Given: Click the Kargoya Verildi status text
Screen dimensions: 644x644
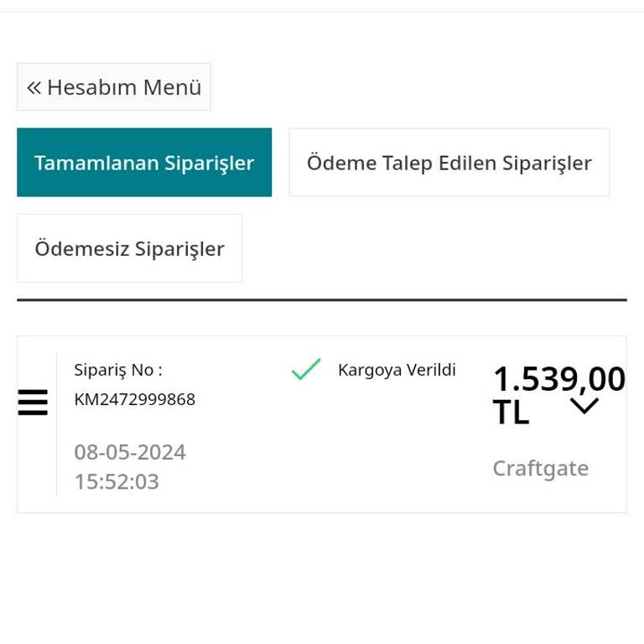Looking at the screenshot, I should pyautogui.click(x=397, y=370).
